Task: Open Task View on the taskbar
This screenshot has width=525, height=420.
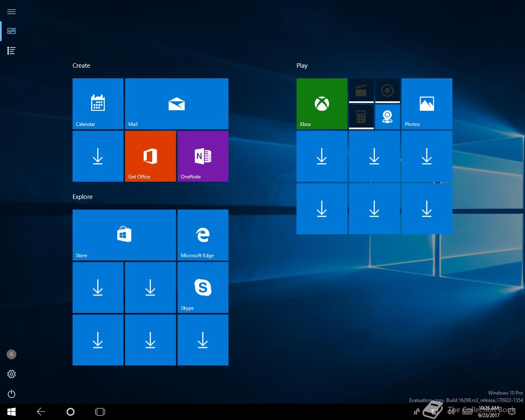Action: tap(100, 412)
